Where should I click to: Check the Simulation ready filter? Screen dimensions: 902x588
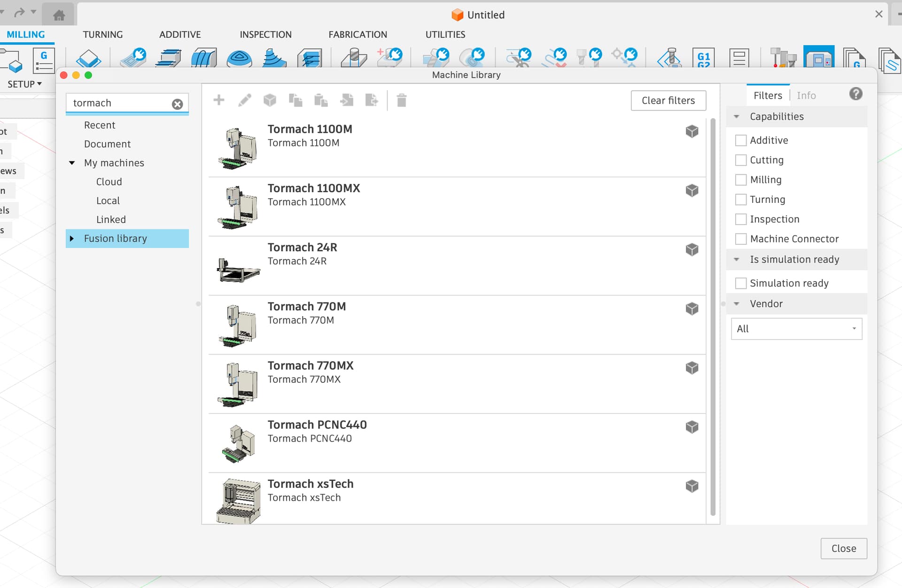click(x=741, y=283)
